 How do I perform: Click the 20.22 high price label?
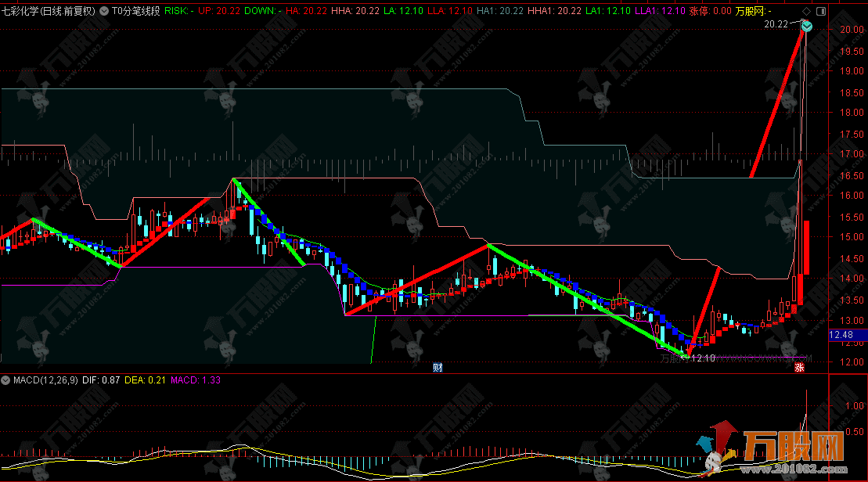tap(776, 24)
